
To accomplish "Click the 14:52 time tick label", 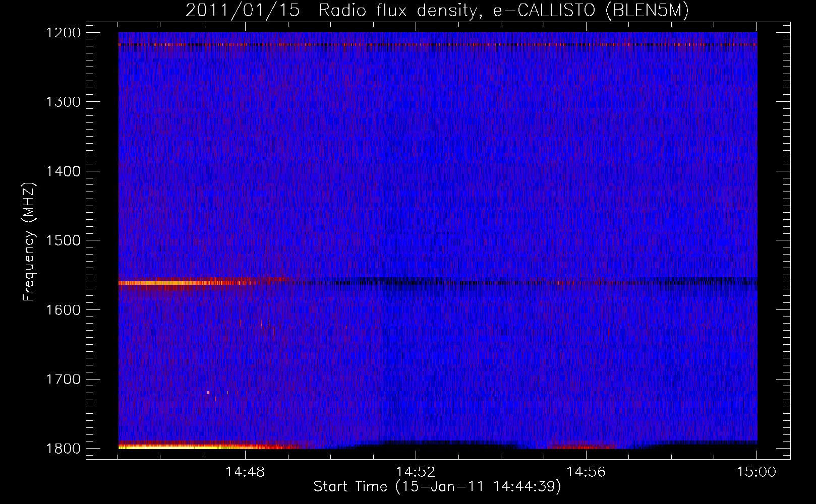I will [x=416, y=472].
